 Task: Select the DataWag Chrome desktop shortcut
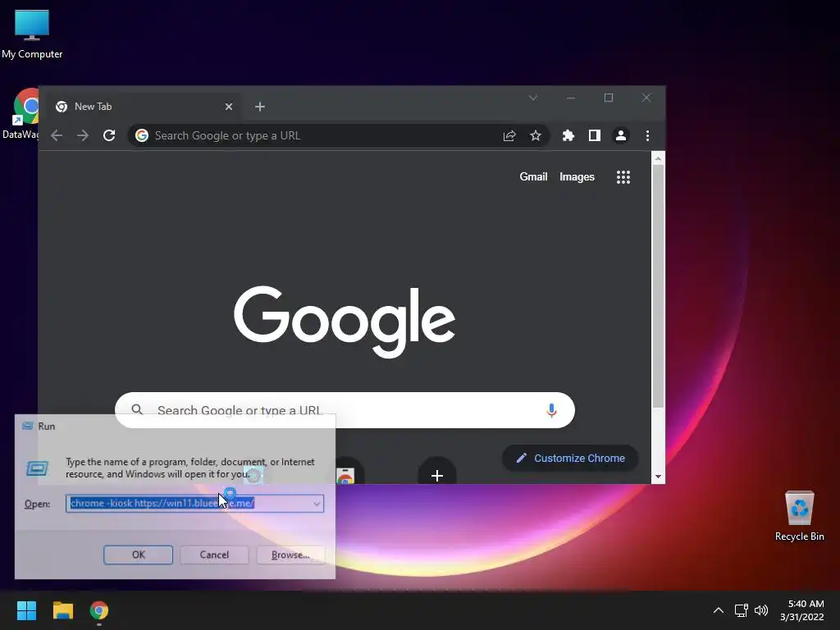pyautogui.click(x=21, y=113)
